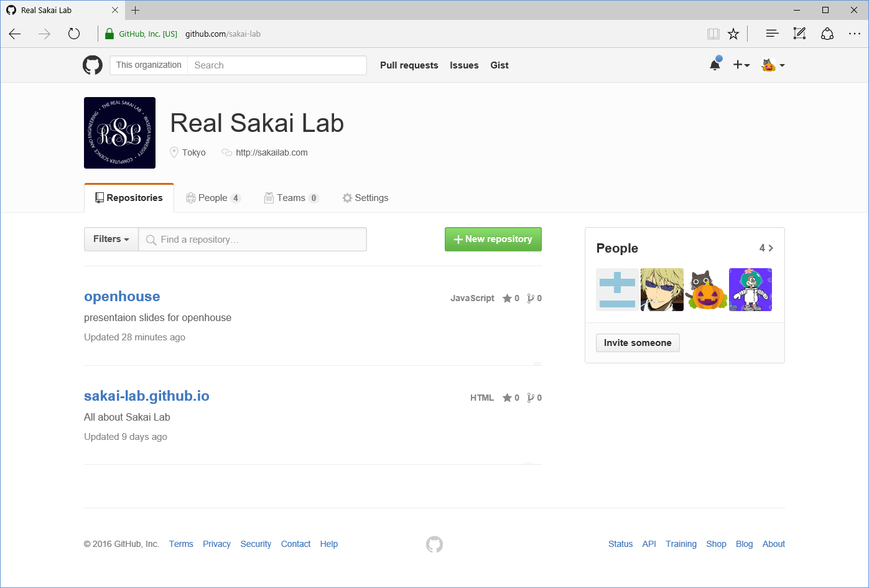Open the openhouse repository
Viewport: 869px width, 588px height.
tap(122, 297)
